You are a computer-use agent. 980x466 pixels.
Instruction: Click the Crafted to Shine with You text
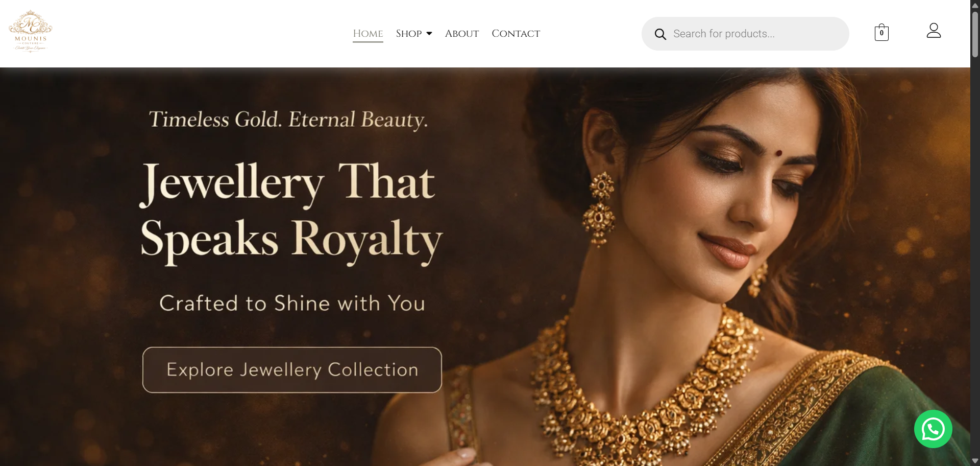292,304
